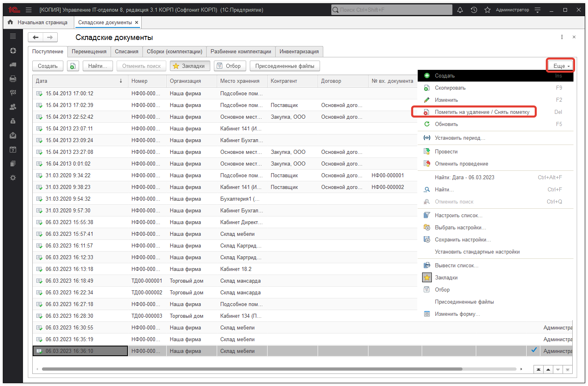Open the three-dot form options menu
This screenshot has height=386, width=588.
tap(562, 37)
